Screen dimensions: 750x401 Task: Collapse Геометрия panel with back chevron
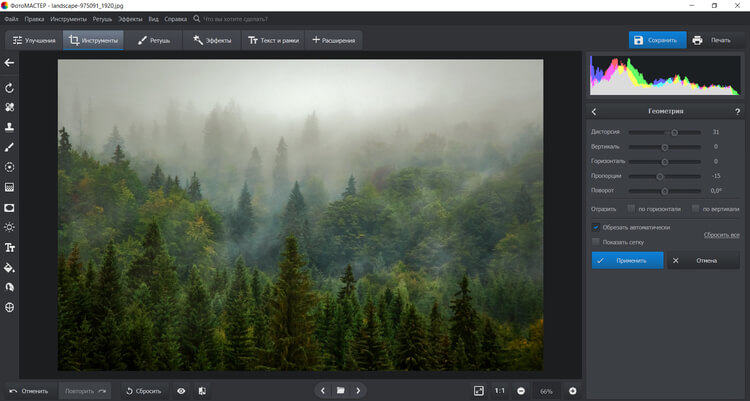tap(595, 111)
